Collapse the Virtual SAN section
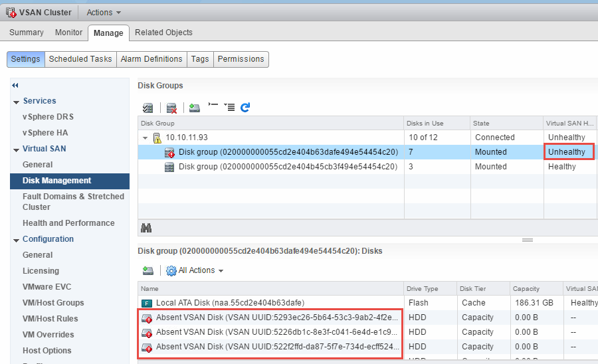598x364 pixels. click(x=17, y=150)
